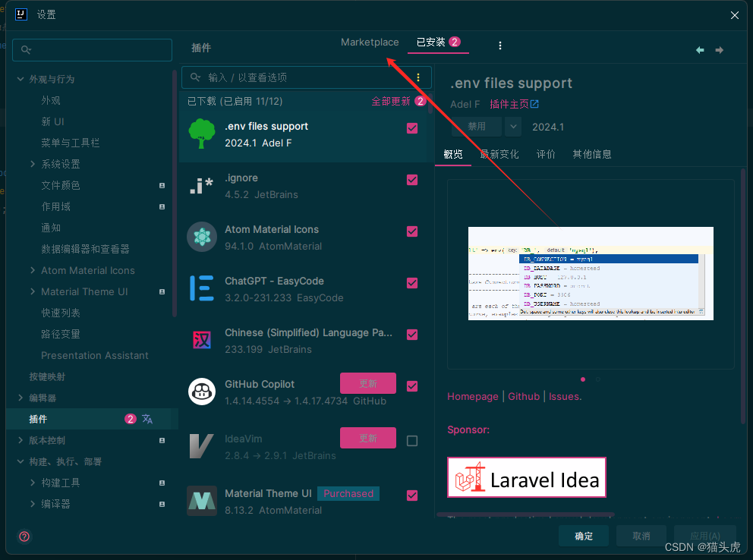Open the plugins tab three-dot menu
The width and height of the screenshot is (753, 560).
pyautogui.click(x=500, y=46)
